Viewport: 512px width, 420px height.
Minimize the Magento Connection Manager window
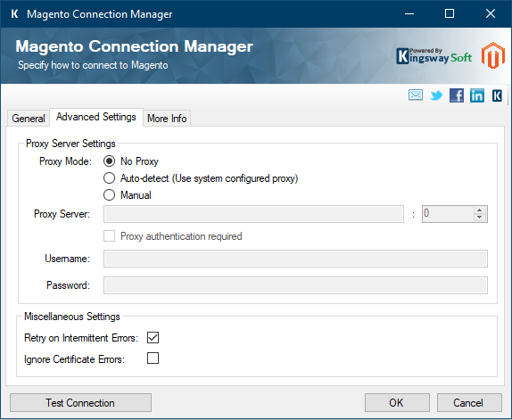coord(409,13)
